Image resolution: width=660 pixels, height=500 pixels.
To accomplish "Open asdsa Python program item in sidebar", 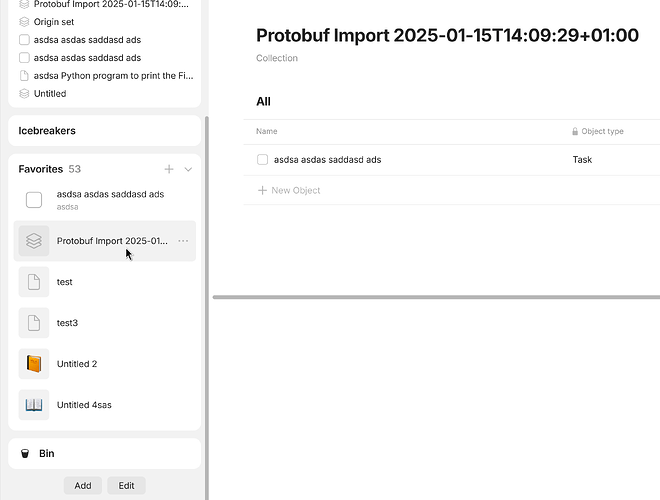I will click(x=114, y=76).
